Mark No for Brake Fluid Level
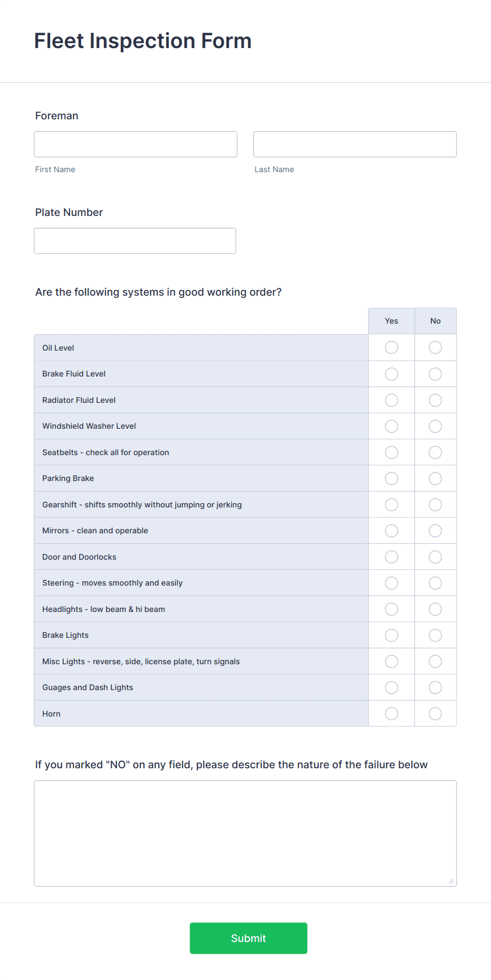Image resolution: width=491 pixels, height=980 pixels. pyautogui.click(x=435, y=373)
